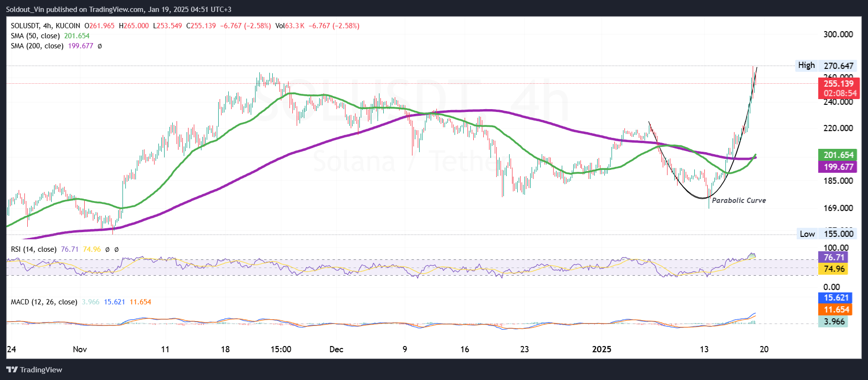Click the RSI value tag 76.71
The image size is (868, 380).
[x=833, y=257]
